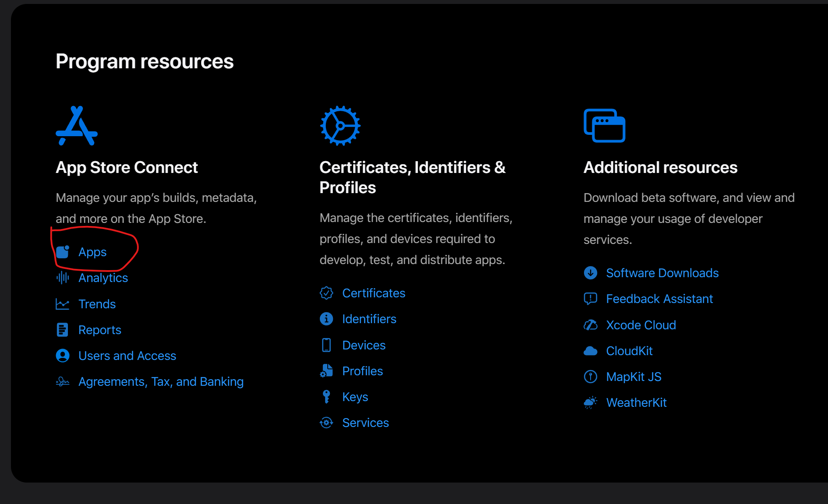
Task: Click the Trends chart icon
Action: coord(63,304)
